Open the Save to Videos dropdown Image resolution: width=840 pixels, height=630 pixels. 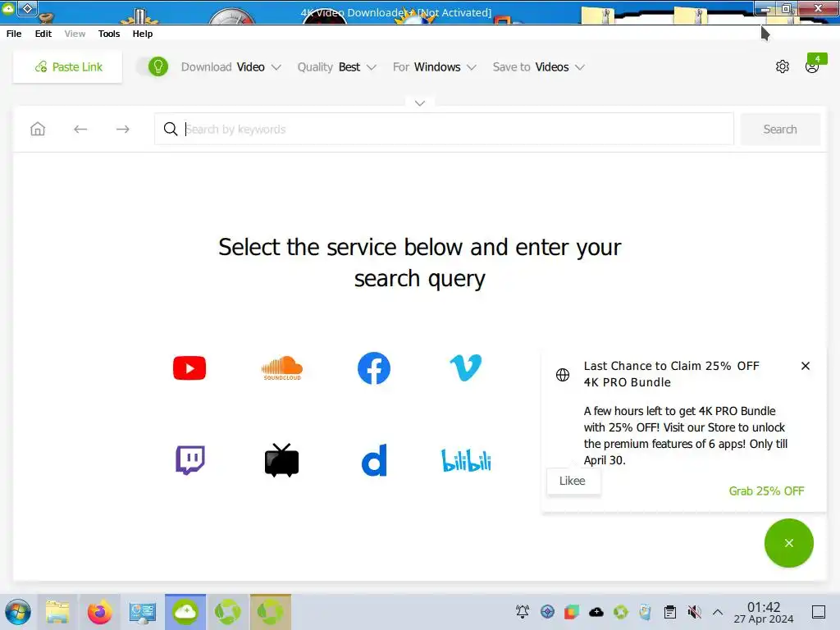[538, 67]
